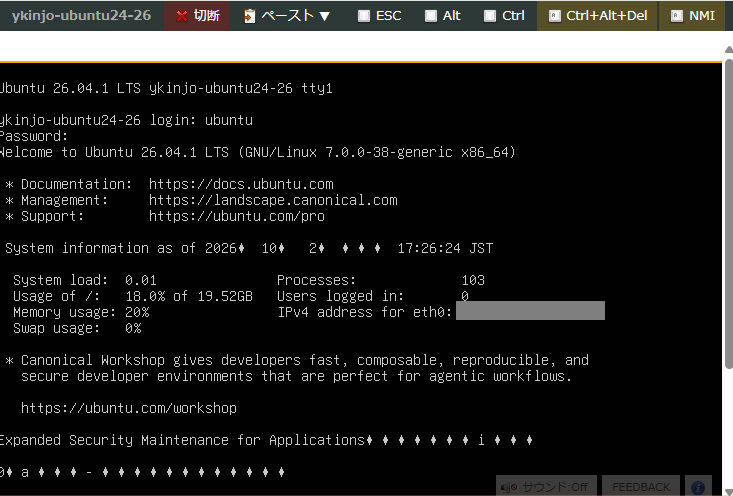Click the Ctrl+Alt+Del keyboard icon
Viewport: 733px width, 496px height.
tap(554, 16)
